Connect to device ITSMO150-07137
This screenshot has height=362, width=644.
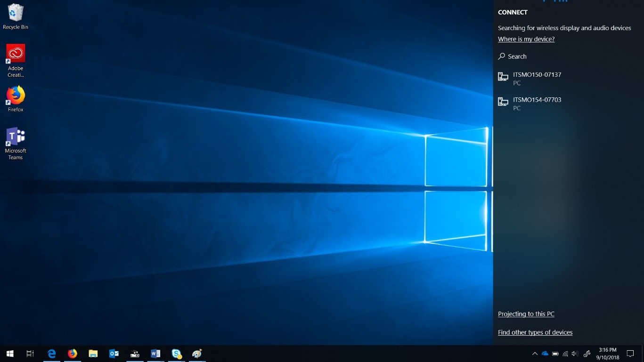click(x=568, y=78)
